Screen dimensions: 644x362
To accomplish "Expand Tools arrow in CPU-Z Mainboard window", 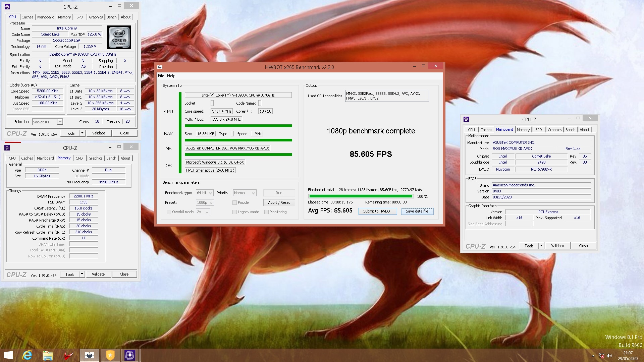I will 541,246.
